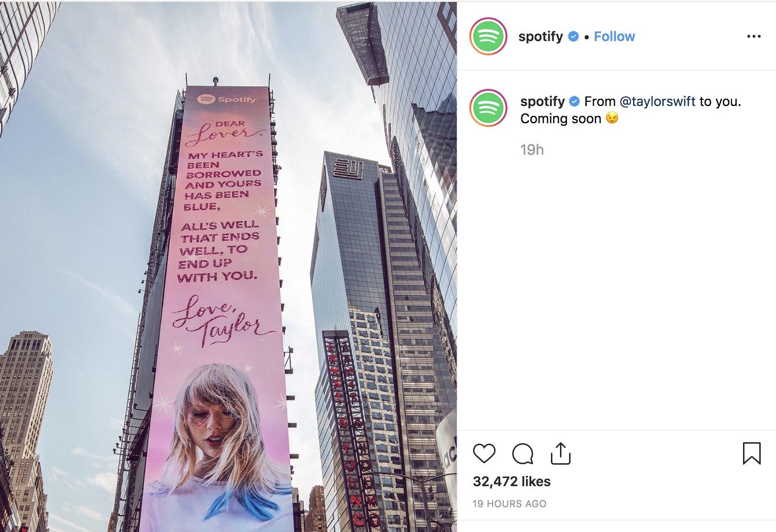
Task: Save the post with the bookmark icon
Action: (x=752, y=453)
